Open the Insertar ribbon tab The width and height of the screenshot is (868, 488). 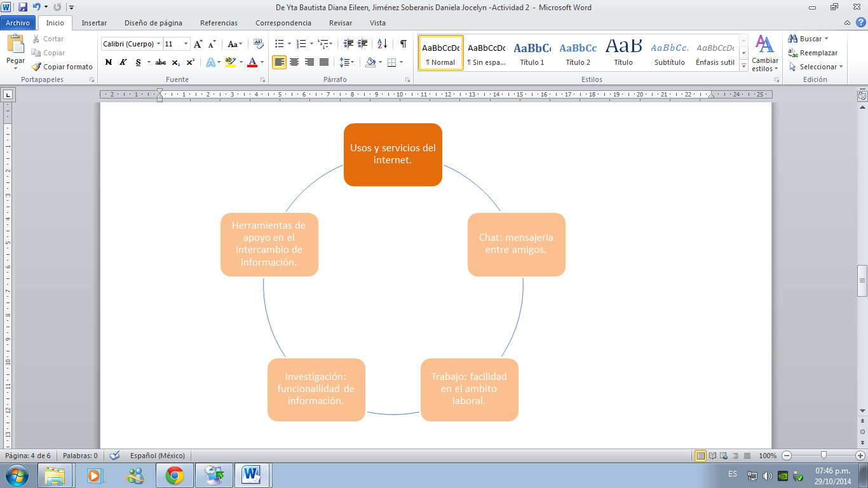94,23
